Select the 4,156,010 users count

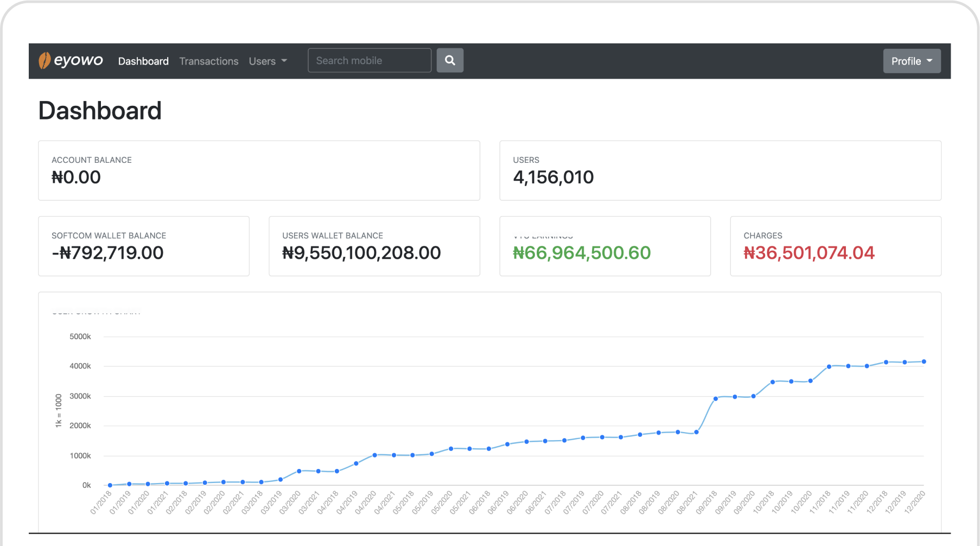click(x=553, y=177)
